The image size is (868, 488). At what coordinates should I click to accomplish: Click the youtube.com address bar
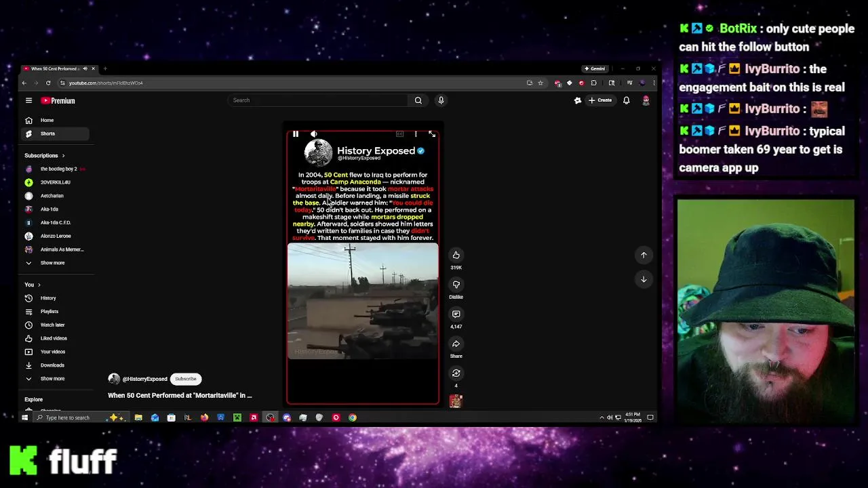[x=292, y=83]
